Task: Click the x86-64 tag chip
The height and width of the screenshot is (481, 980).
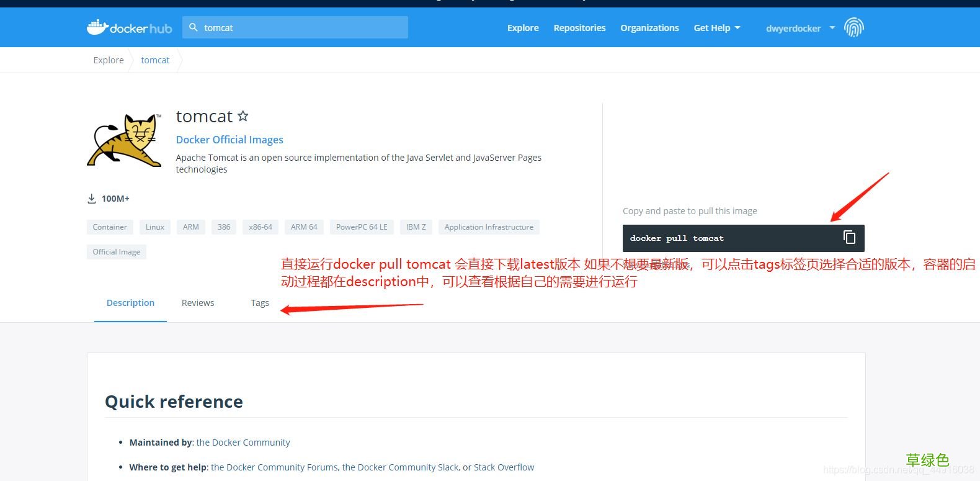Action: (261, 227)
